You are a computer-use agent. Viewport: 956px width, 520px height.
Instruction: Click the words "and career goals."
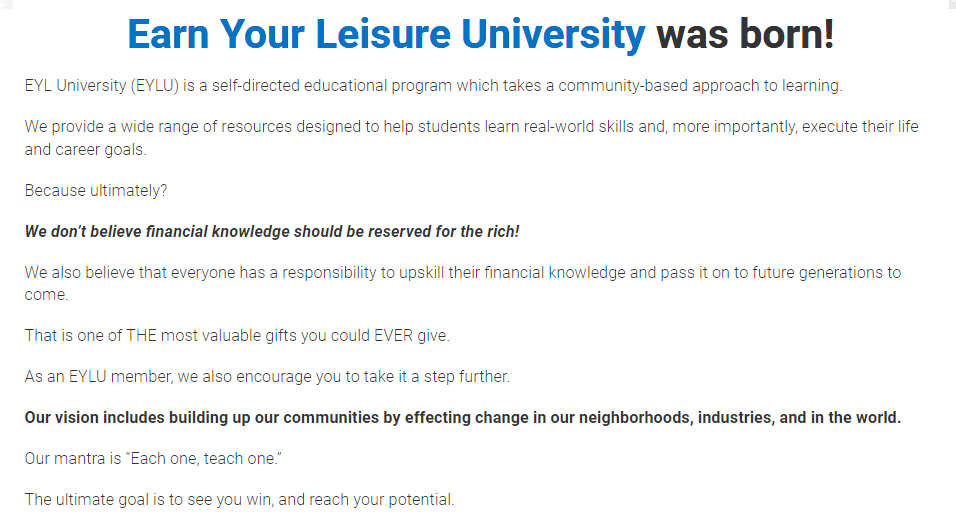tap(86, 149)
